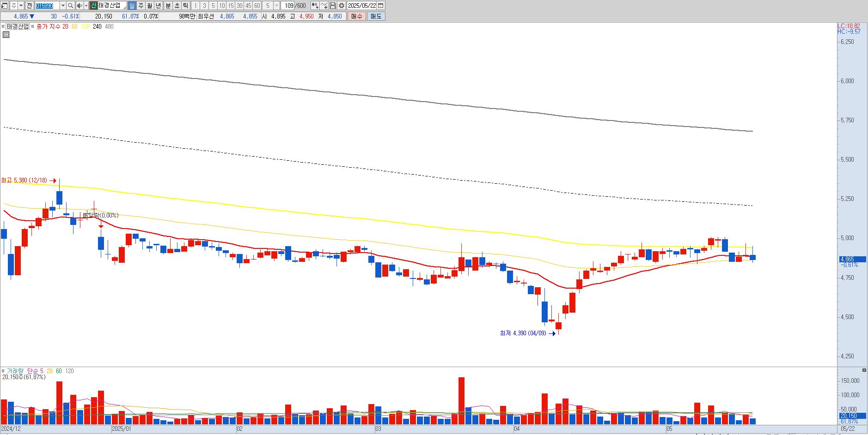Switch to weekly 주 chart period

pos(141,6)
